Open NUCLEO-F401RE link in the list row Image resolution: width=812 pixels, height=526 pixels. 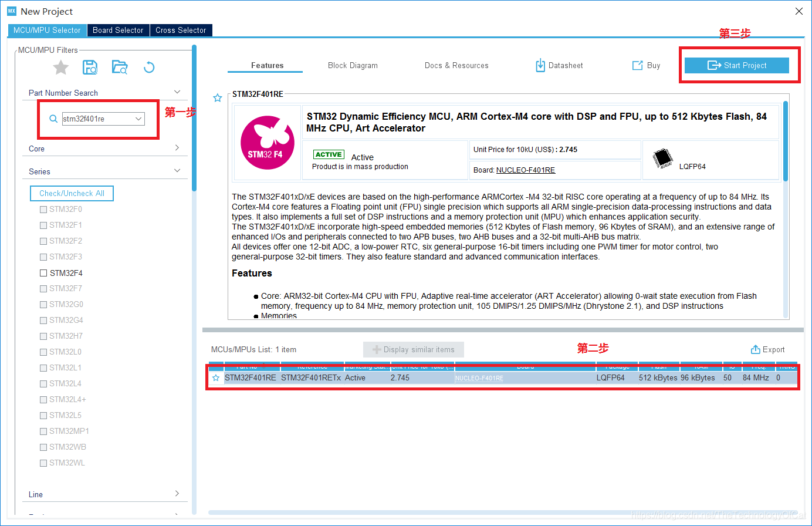pyautogui.click(x=479, y=378)
